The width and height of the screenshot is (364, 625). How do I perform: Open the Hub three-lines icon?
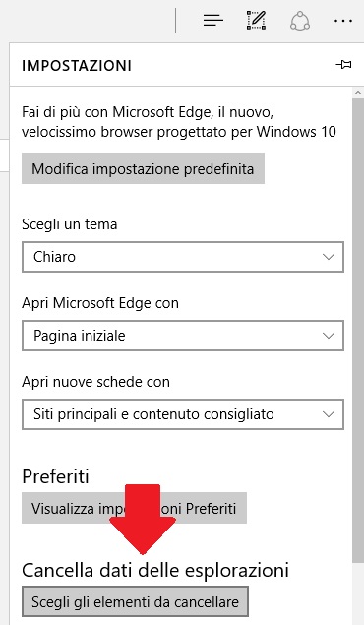[x=213, y=20]
